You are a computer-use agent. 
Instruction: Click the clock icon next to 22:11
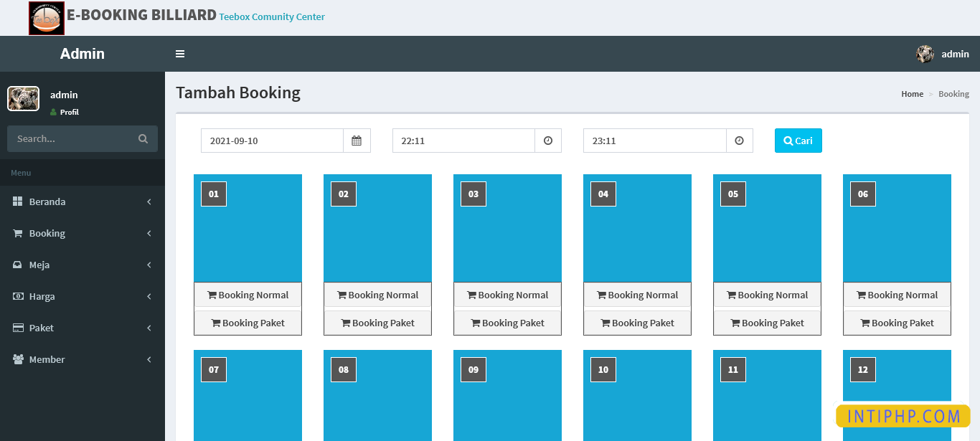coord(548,141)
